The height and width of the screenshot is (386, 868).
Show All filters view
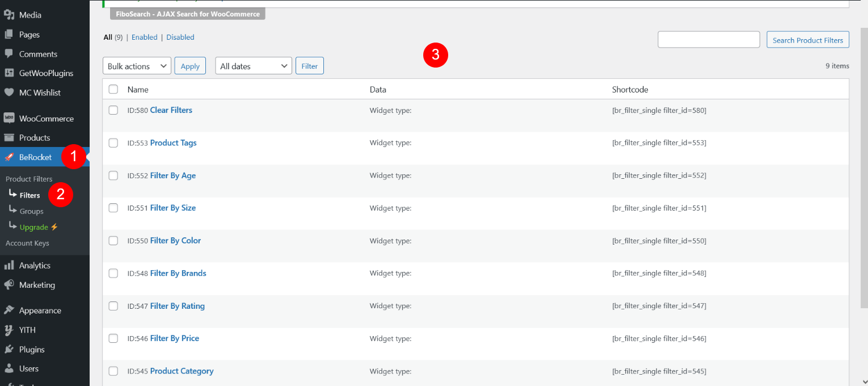tap(108, 37)
